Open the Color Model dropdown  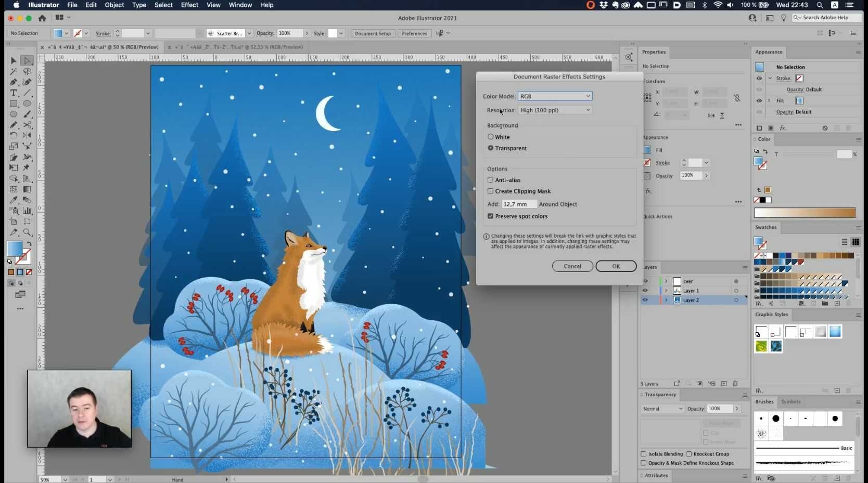pyautogui.click(x=555, y=96)
